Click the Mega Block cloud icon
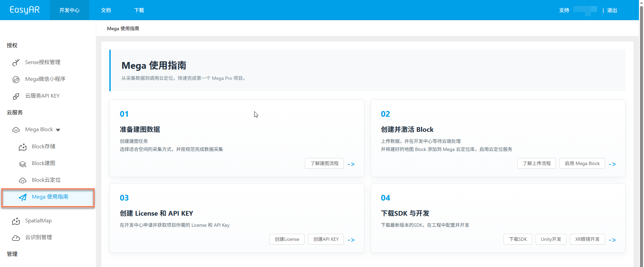Screen dimensions: 644x267 [16, 130]
